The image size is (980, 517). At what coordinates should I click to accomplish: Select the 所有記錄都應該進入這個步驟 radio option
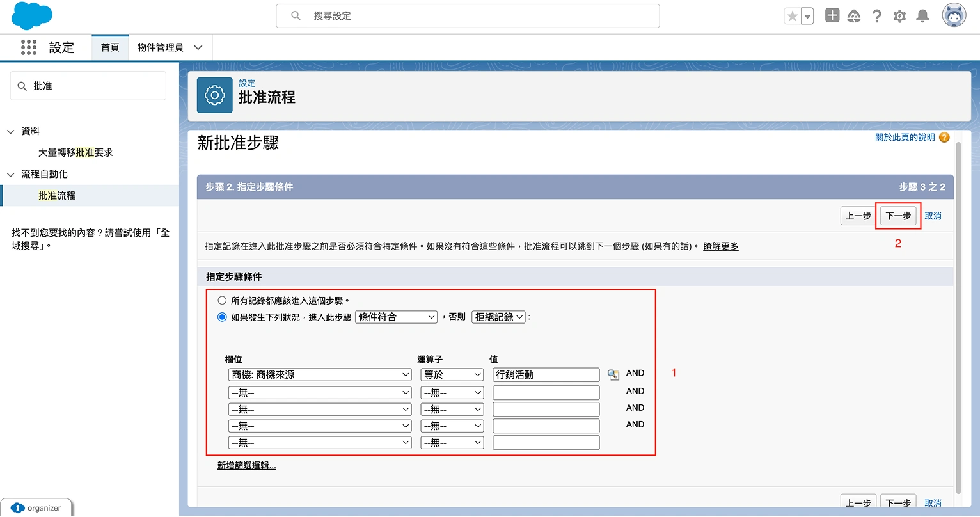click(x=222, y=300)
